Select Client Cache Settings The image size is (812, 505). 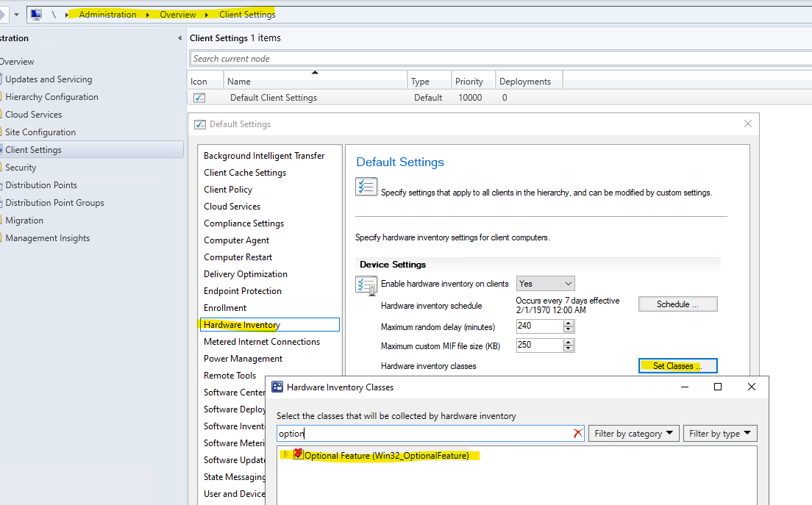coord(245,173)
